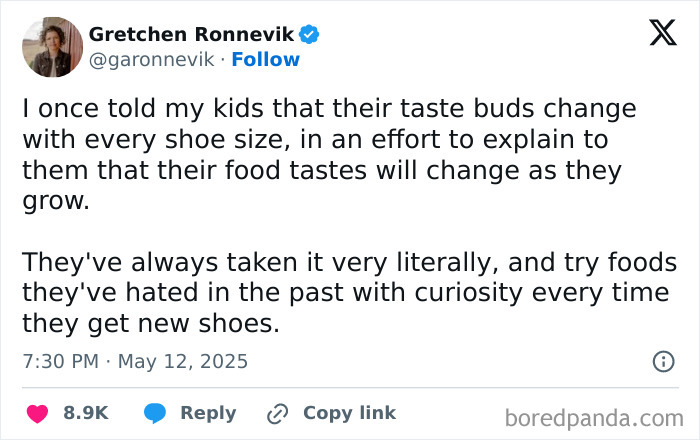Click the X logo icon

point(656,34)
